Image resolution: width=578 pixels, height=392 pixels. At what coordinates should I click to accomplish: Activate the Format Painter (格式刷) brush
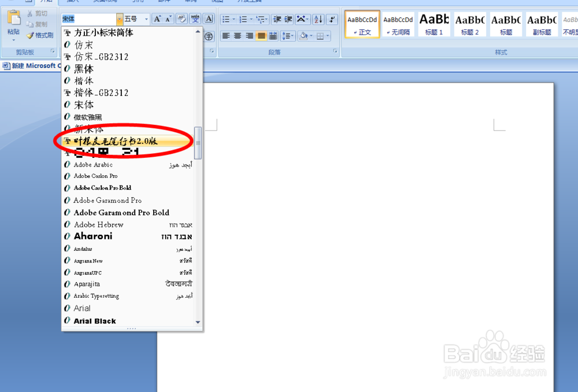[x=40, y=35]
